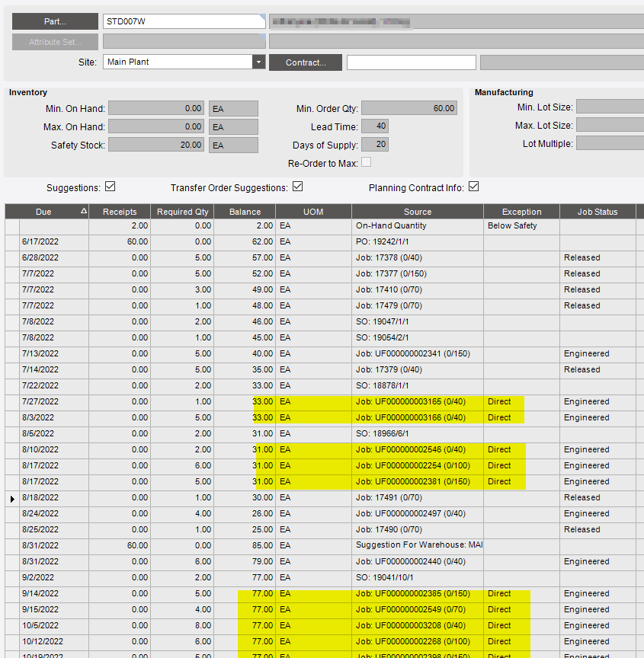This screenshot has height=658, width=644.
Task: Click the Min. On Hand value field
Action: tap(156, 108)
